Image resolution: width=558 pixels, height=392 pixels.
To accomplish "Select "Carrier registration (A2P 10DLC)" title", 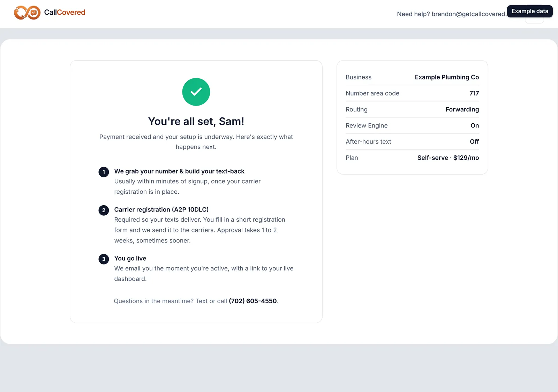I will (x=161, y=209).
